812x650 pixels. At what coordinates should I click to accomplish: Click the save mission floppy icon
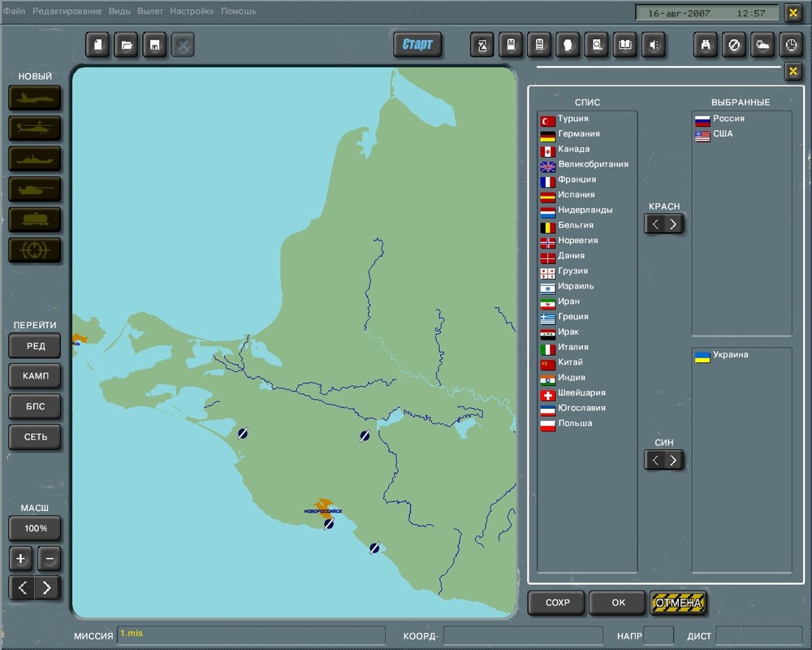(154, 45)
